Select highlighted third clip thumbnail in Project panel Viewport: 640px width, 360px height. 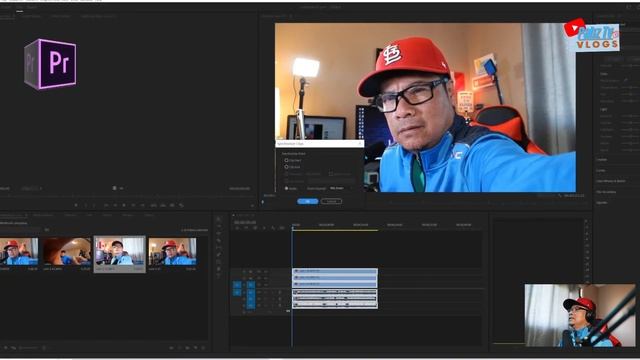(x=120, y=254)
